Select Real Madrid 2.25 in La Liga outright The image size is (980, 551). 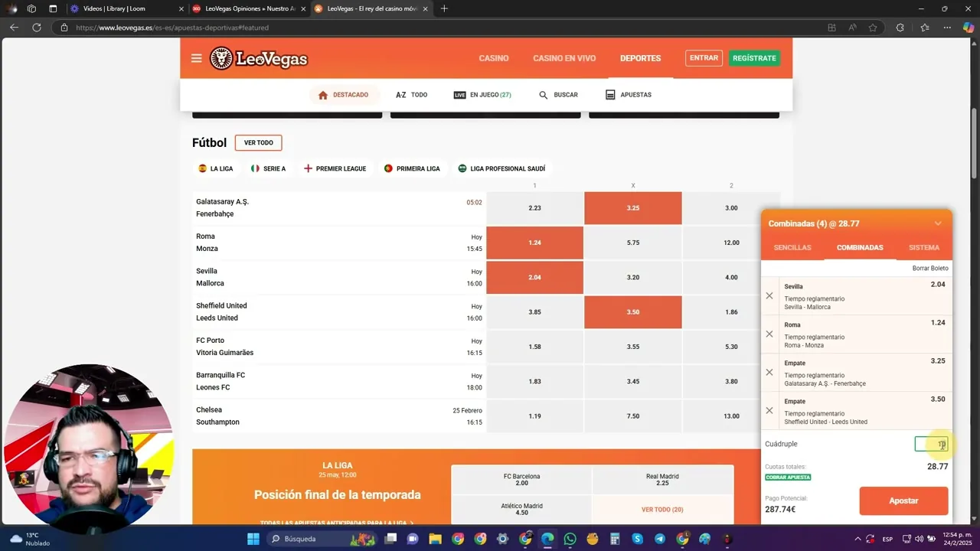pos(662,480)
